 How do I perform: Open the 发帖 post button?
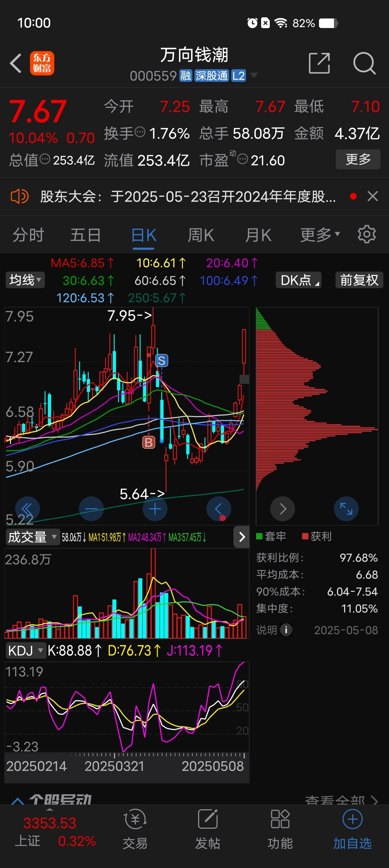point(208,829)
